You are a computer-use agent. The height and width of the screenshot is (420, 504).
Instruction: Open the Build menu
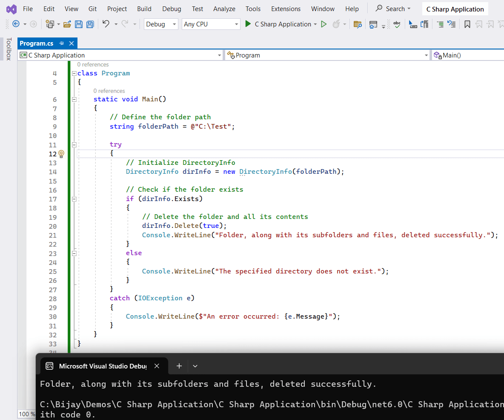(x=144, y=9)
